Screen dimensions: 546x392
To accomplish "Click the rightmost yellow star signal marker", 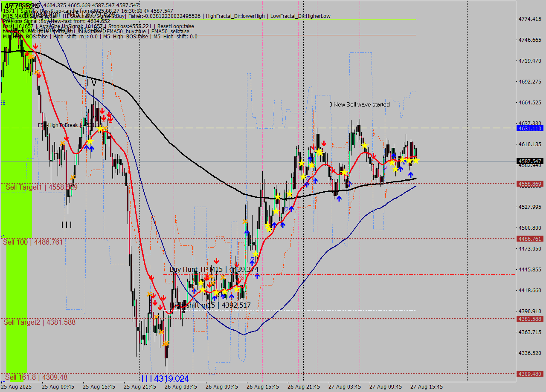I will (x=415, y=160).
